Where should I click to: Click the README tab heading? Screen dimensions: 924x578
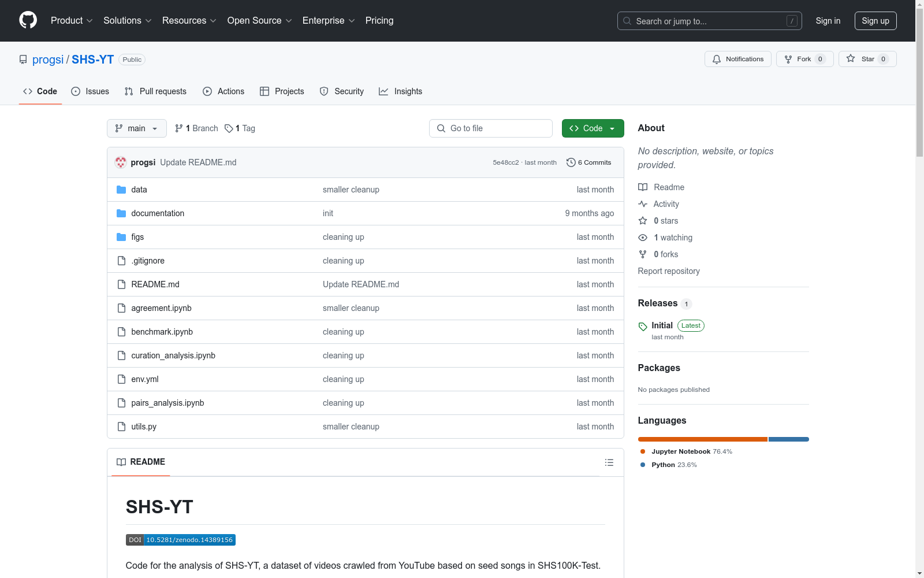tap(141, 462)
